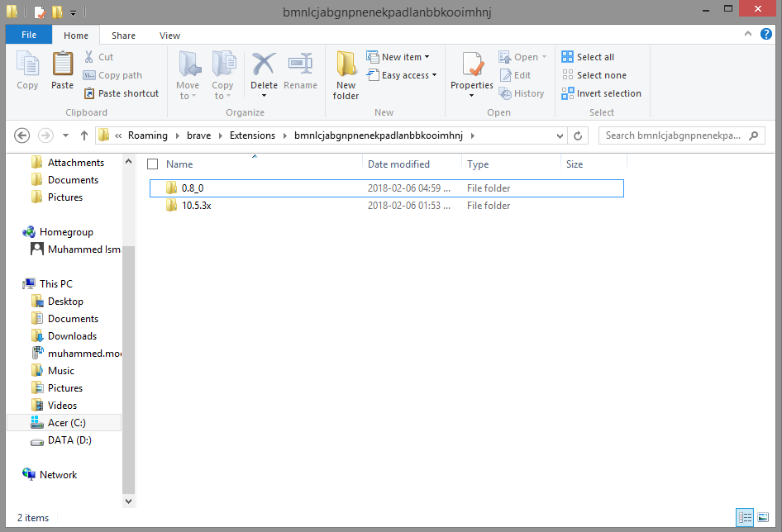Open the Move to menu

pyautogui.click(x=188, y=75)
